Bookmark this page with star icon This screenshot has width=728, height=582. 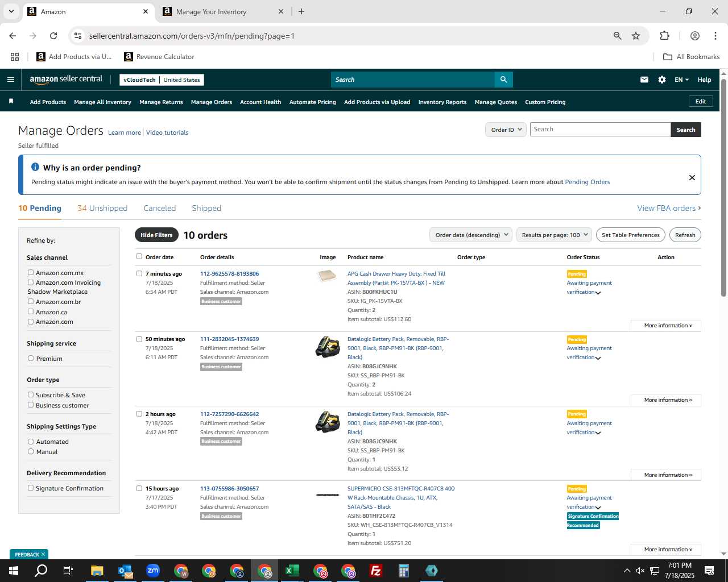pos(635,36)
